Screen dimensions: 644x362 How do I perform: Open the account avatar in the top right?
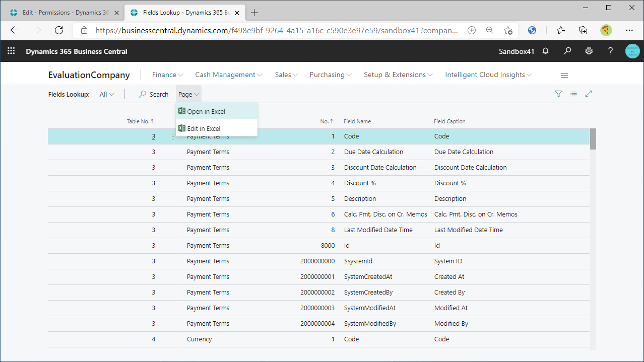tap(632, 51)
